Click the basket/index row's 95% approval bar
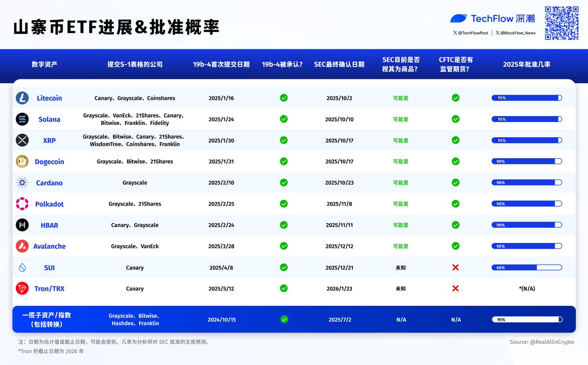Image resolution: width=588 pixels, height=365 pixels. point(527,319)
